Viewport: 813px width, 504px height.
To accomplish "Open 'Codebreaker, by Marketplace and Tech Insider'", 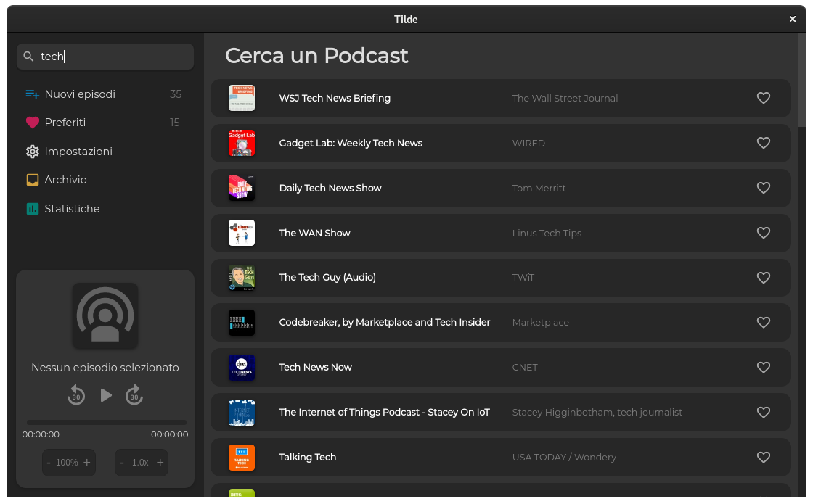I will (385, 322).
